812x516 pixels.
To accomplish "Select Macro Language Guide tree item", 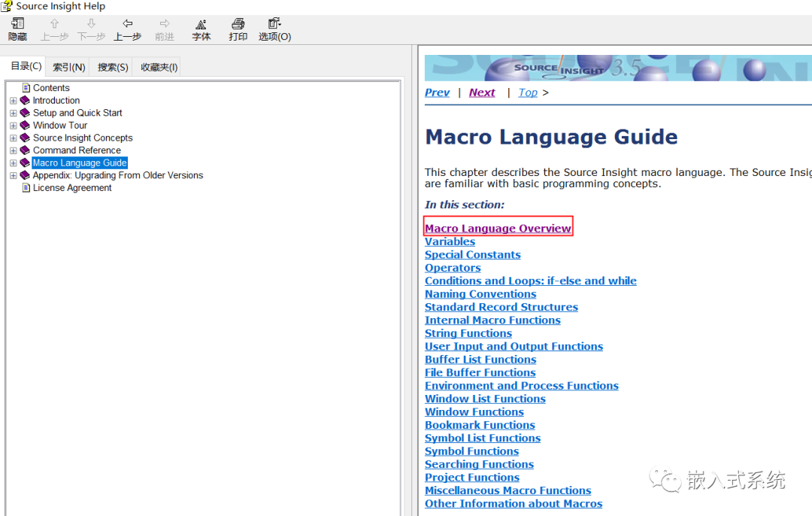I will pos(80,162).
